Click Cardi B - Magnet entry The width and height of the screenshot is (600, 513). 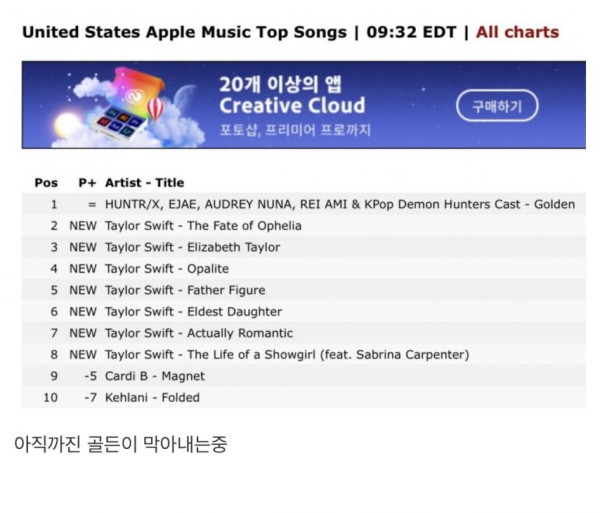(x=155, y=376)
